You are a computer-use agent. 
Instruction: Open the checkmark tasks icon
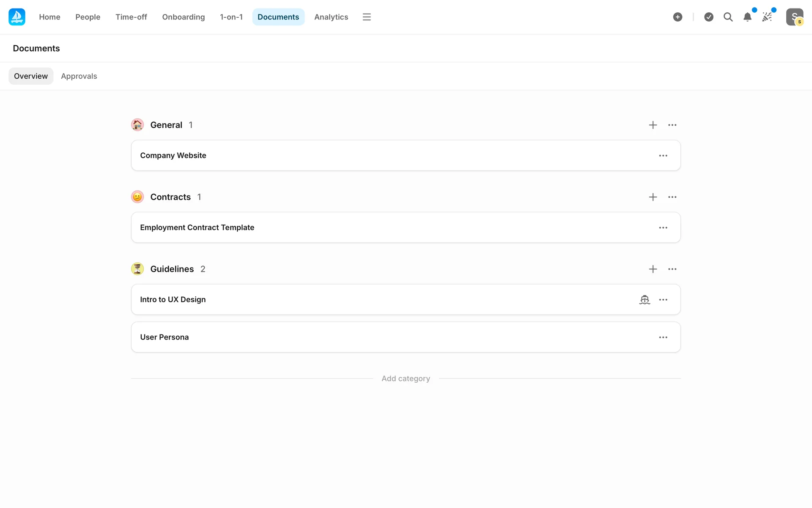coord(709,17)
